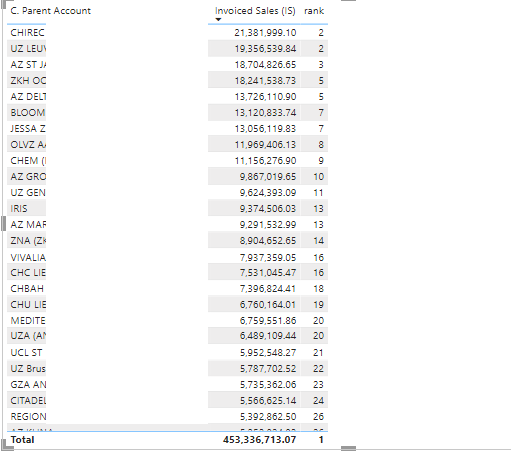
Task: Click the rank value 24 in CITADEL row
Action: point(318,401)
